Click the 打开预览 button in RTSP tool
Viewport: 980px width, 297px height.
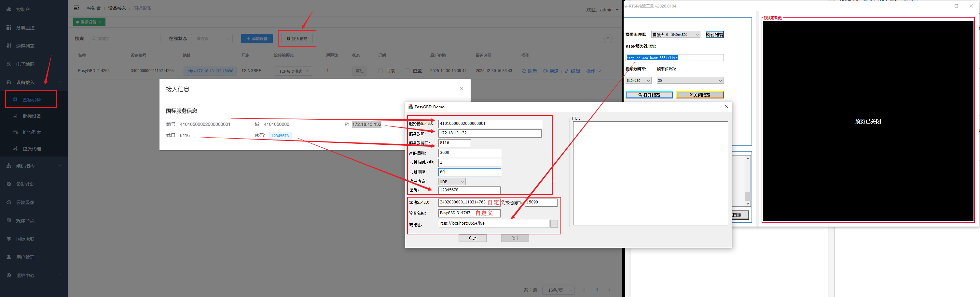tap(649, 95)
